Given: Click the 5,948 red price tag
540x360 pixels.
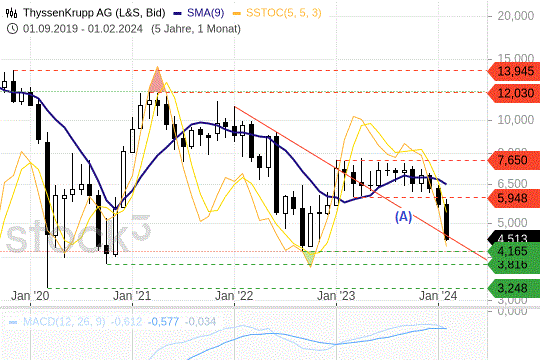Looking at the screenshot, I should pos(514,198).
